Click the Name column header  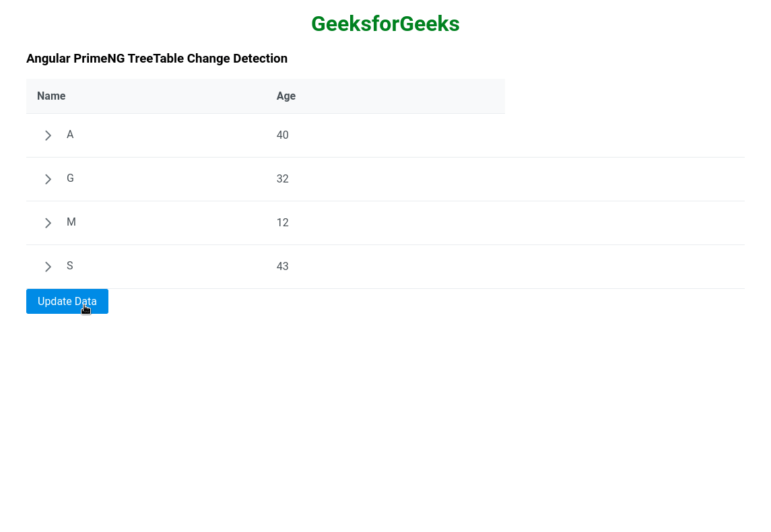pyautogui.click(x=51, y=96)
